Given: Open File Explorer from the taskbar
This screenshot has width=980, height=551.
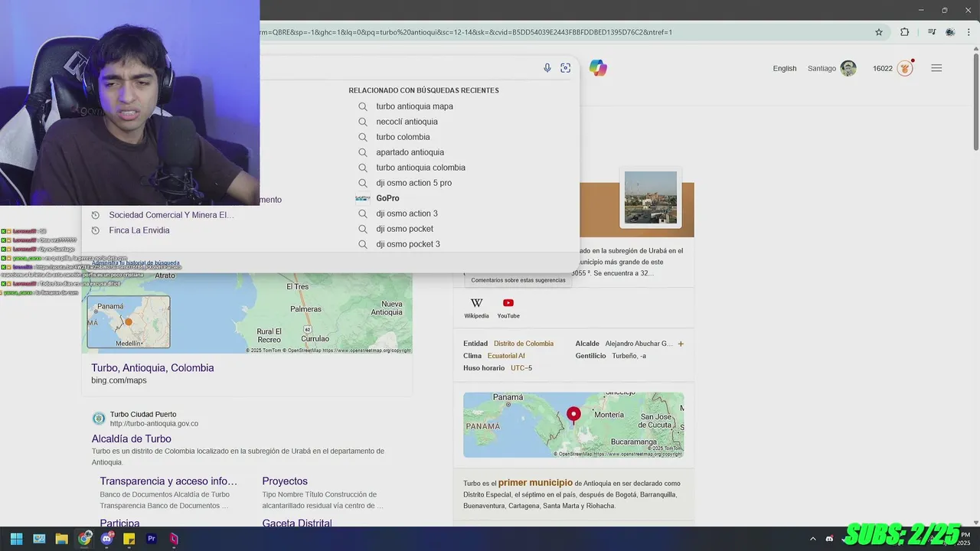Looking at the screenshot, I should 62,539.
